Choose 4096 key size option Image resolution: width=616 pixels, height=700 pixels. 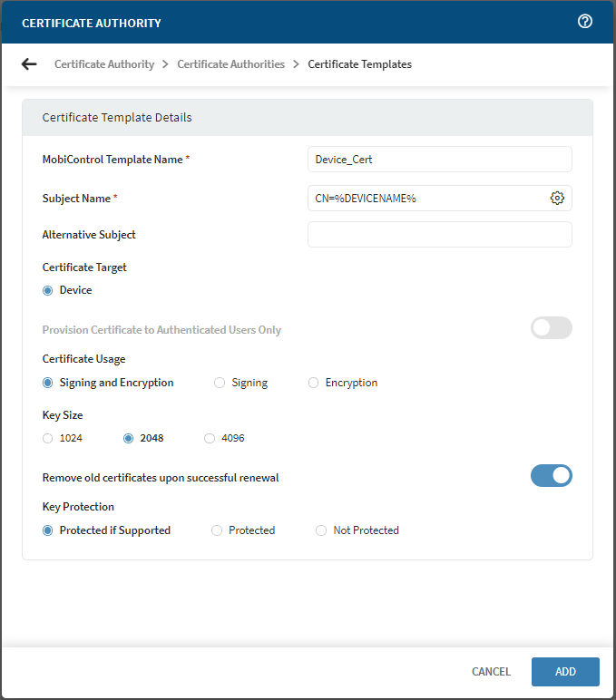pyautogui.click(x=210, y=438)
